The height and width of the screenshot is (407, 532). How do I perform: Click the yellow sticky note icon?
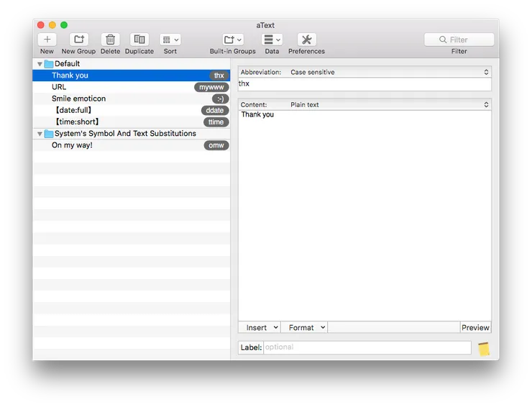click(x=484, y=349)
